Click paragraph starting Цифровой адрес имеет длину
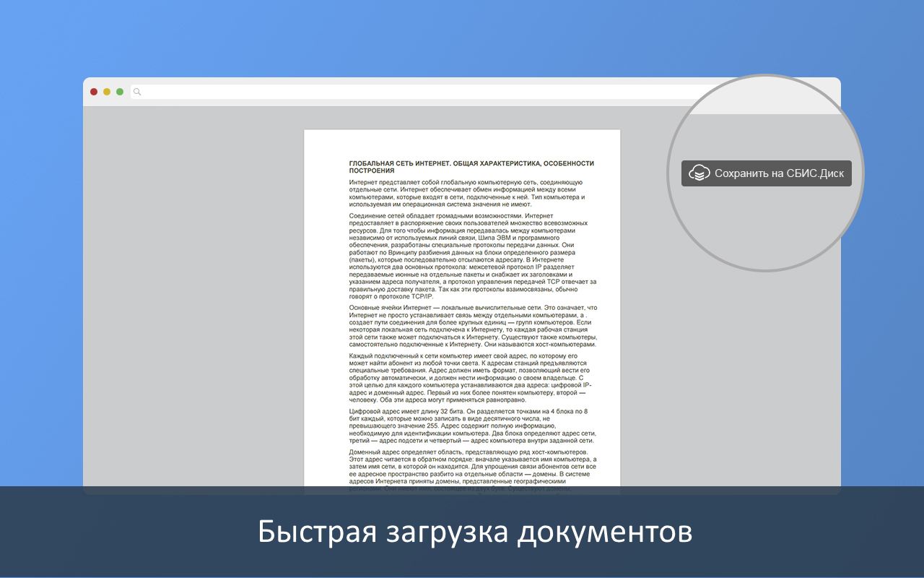This screenshot has width=924, height=578. click(472, 426)
